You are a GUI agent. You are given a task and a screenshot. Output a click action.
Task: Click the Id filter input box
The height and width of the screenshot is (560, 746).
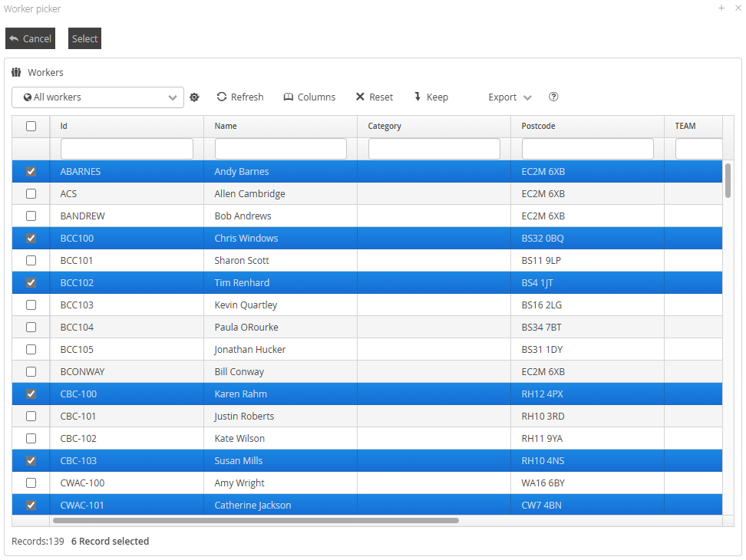[x=127, y=149]
